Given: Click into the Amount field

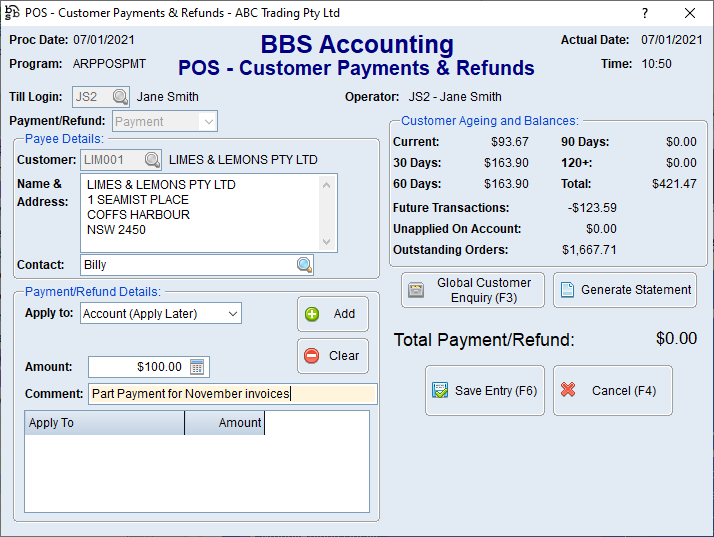Looking at the screenshot, I should (x=137, y=367).
